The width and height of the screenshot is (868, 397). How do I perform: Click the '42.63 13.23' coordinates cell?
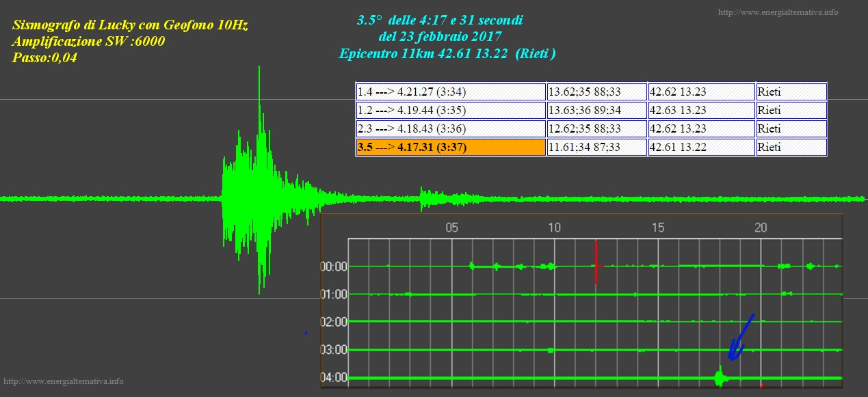click(x=701, y=110)
